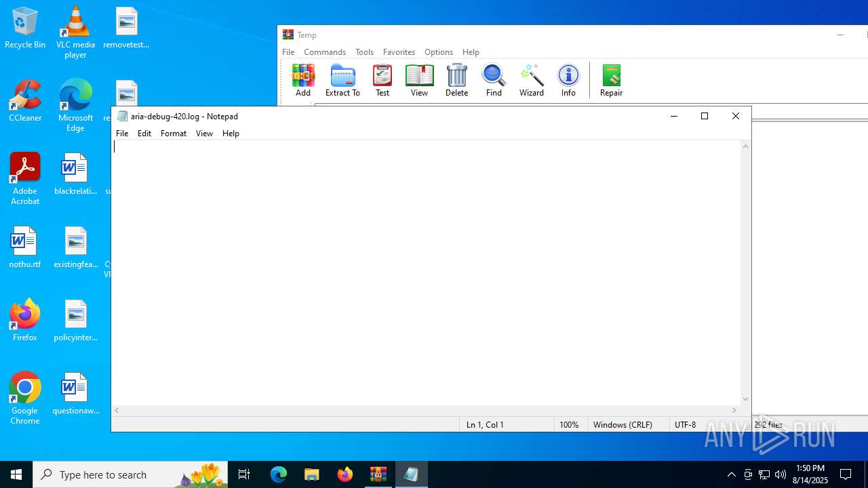
Task: Select Microsoft Edge desktop shortcut
Action: (75, 106)
